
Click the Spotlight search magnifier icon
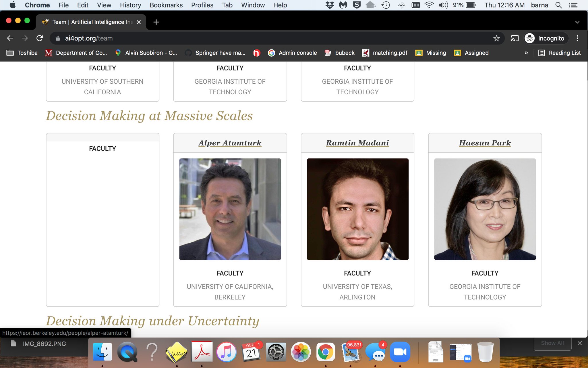click(x=558, y=5)
